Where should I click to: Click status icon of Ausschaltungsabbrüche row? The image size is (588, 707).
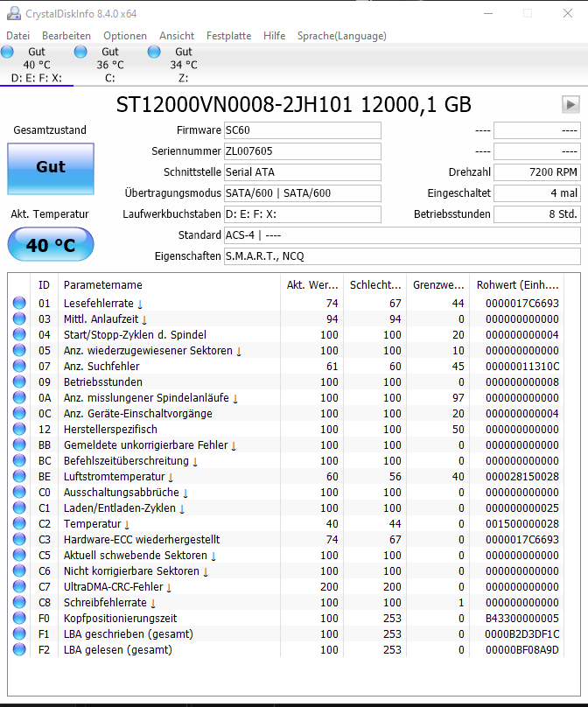coord(19,492)
